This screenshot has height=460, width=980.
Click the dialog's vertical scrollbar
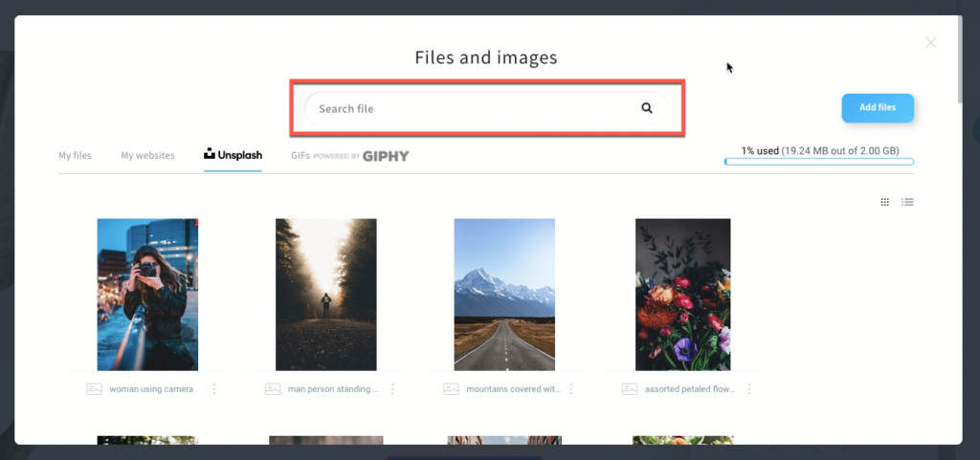pos(959,59)
